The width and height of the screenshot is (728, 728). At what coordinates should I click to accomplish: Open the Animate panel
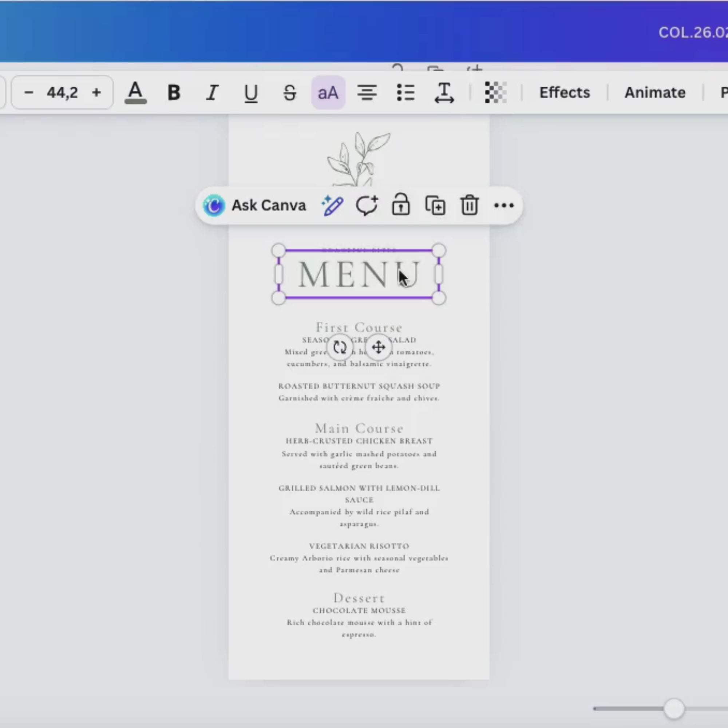click(655, 93)
